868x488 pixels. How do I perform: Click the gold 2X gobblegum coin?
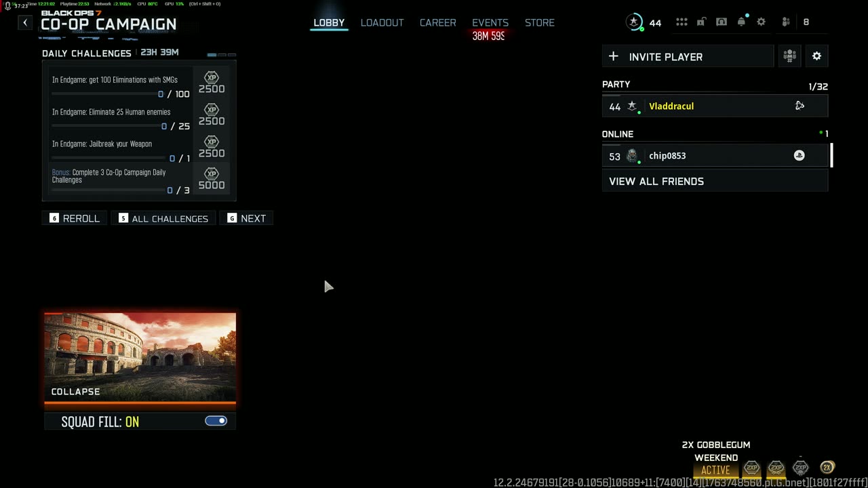(827, 467)
